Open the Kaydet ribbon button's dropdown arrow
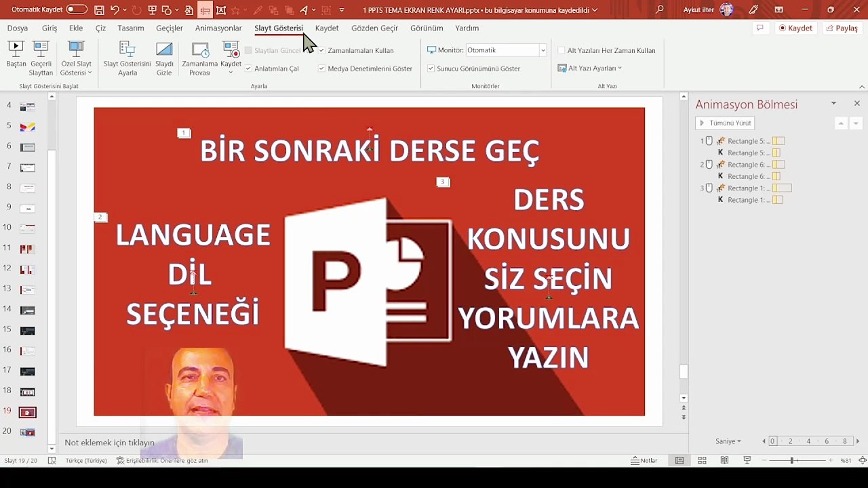This screenshot has height=488, width=868. (x=231, y=73)
